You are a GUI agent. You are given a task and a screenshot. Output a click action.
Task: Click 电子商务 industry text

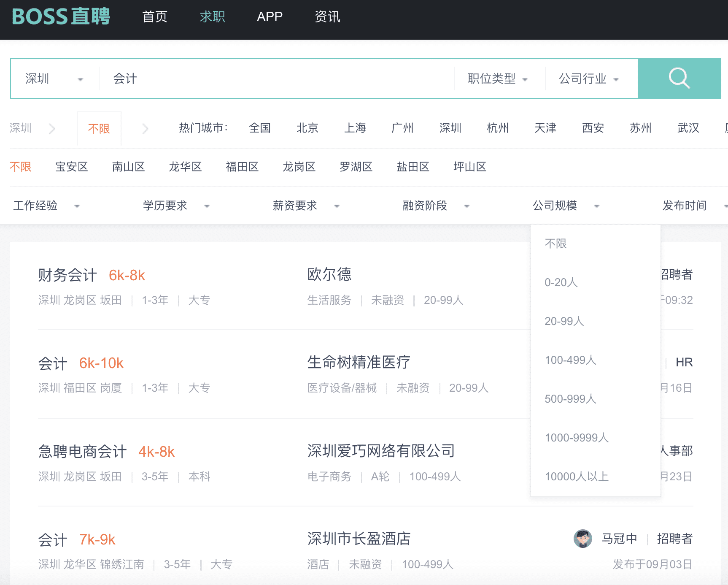(329, 477)
